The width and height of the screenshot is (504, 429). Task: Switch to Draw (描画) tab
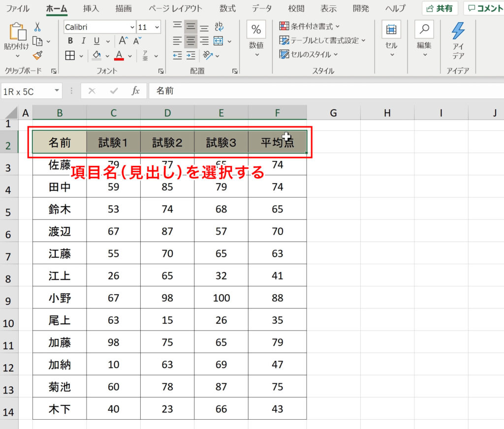tap(124, 8)
